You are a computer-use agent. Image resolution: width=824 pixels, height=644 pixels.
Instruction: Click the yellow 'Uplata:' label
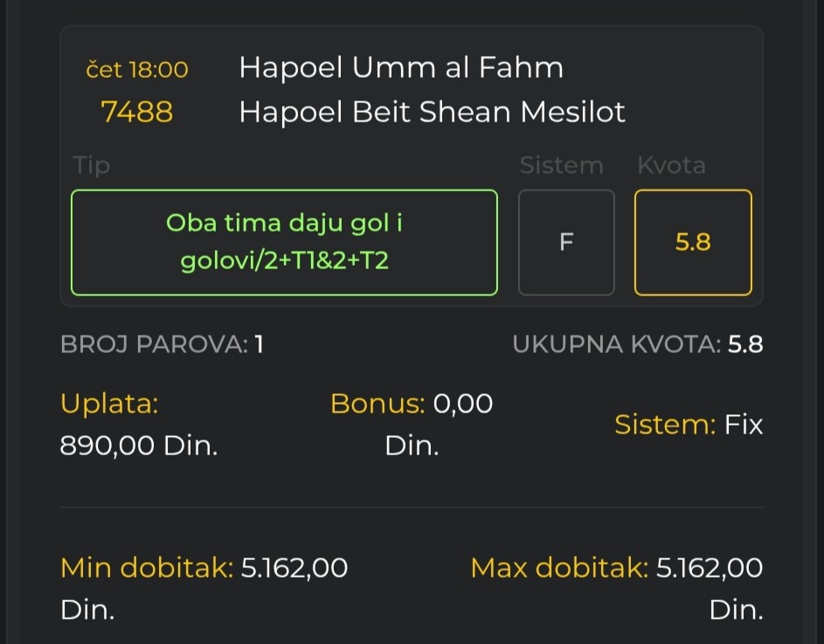click(x=109, y=404)
